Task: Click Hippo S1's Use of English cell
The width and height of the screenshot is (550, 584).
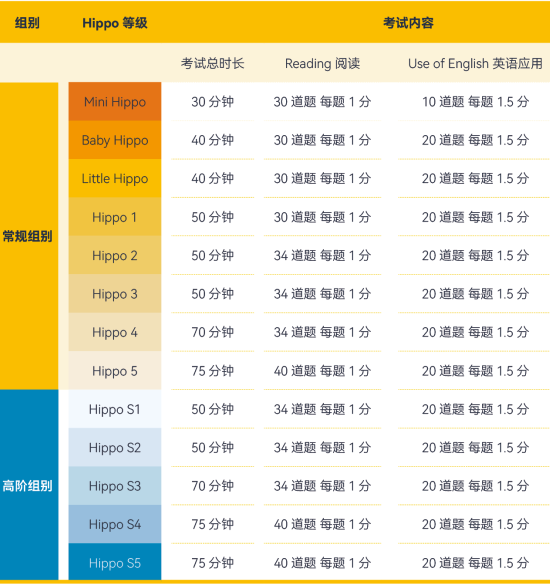Action: (x=476, y=409)
